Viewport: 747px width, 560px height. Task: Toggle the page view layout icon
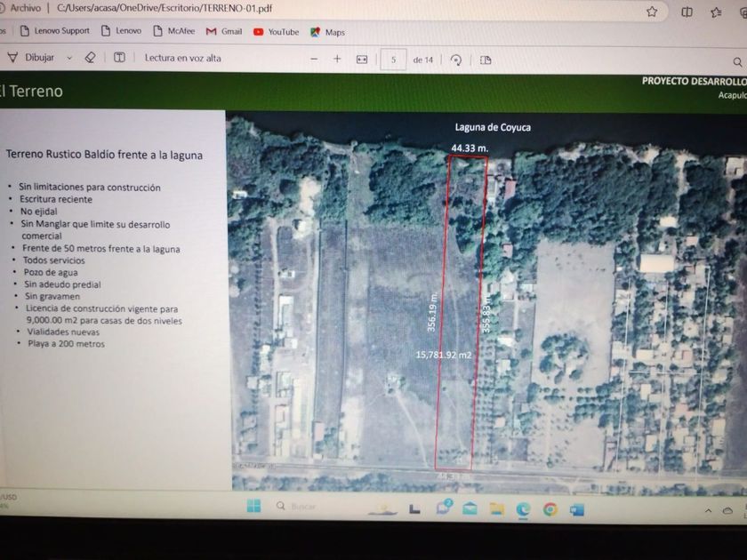click(x=486, y=60)
